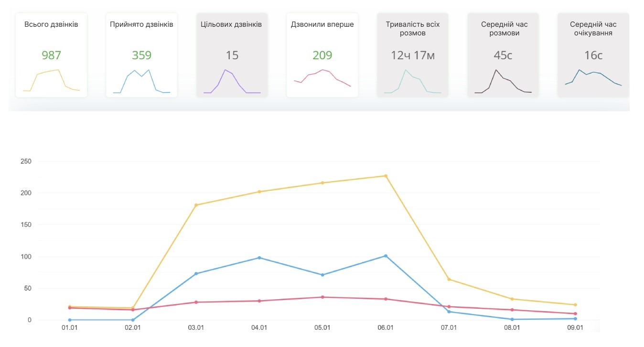Select the yellow line point at 09.01

575,304
